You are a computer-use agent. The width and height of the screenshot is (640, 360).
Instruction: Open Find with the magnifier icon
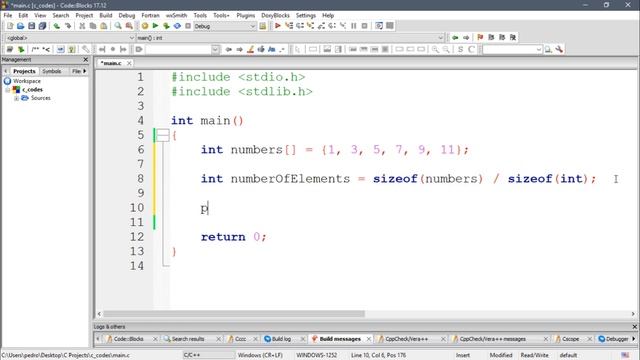pyautogui.click(x=118, y=26)
